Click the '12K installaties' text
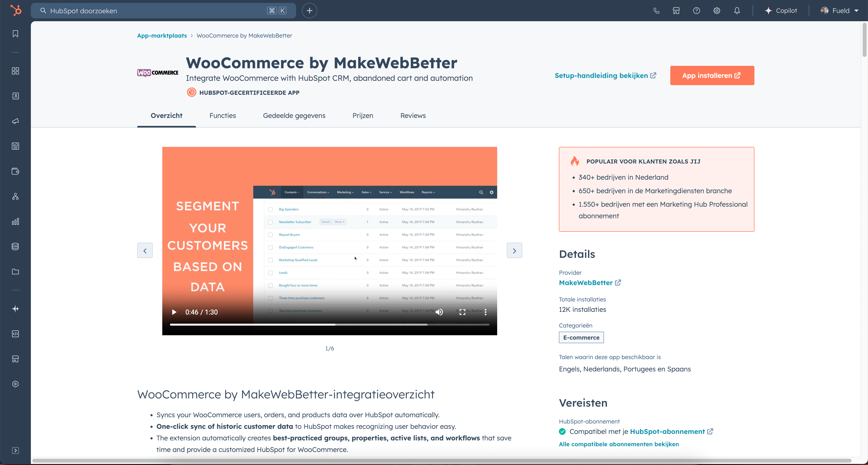The image size is (868, 465). (582, 309)
